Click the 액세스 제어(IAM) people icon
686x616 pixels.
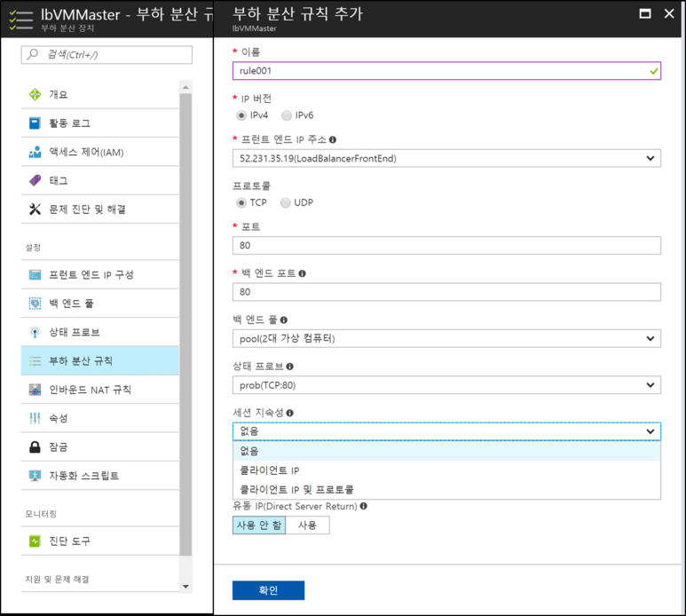pos(35,152)
